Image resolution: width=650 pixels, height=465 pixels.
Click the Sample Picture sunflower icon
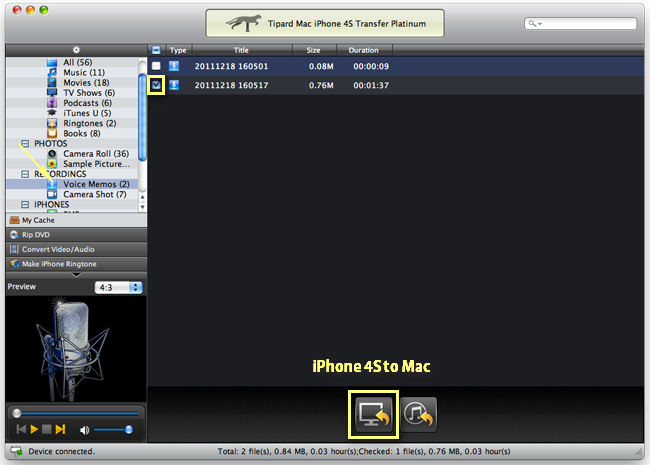52,164
